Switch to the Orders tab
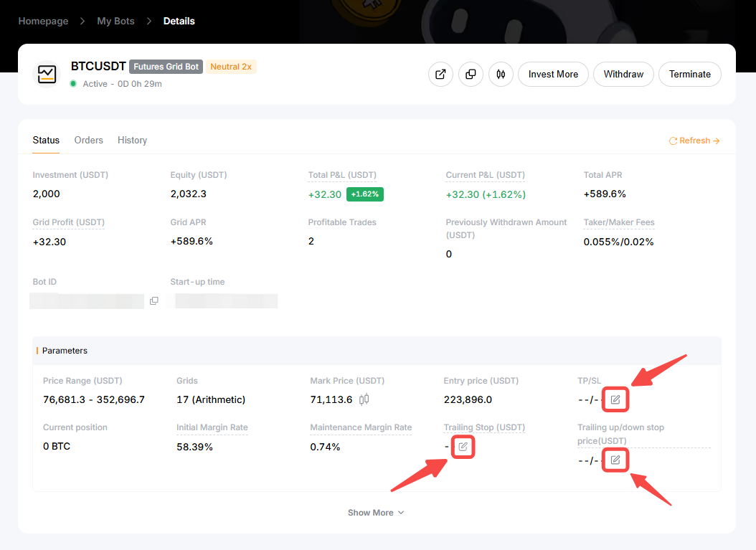The image size is (756, 550). (x=89, y=141)
